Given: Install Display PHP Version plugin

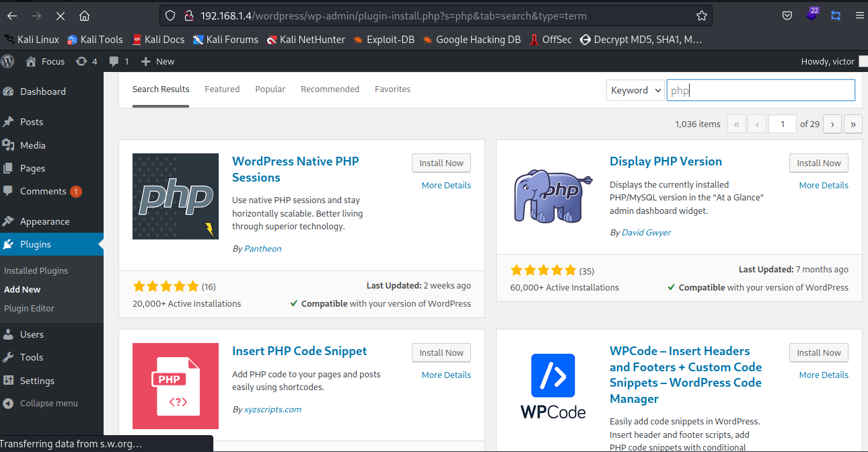Looking at the screenshot, I should [x=819, y=163].
